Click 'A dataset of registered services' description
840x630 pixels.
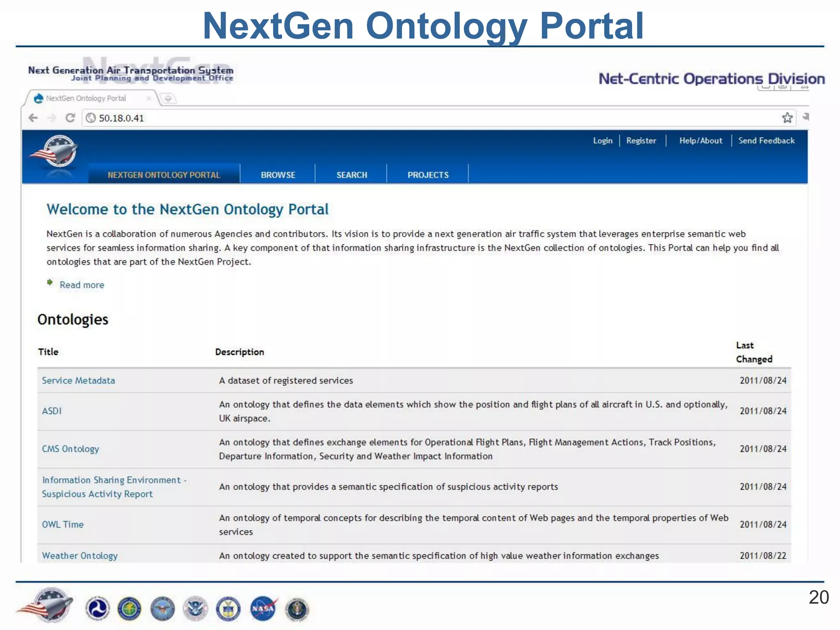point(286,381)
